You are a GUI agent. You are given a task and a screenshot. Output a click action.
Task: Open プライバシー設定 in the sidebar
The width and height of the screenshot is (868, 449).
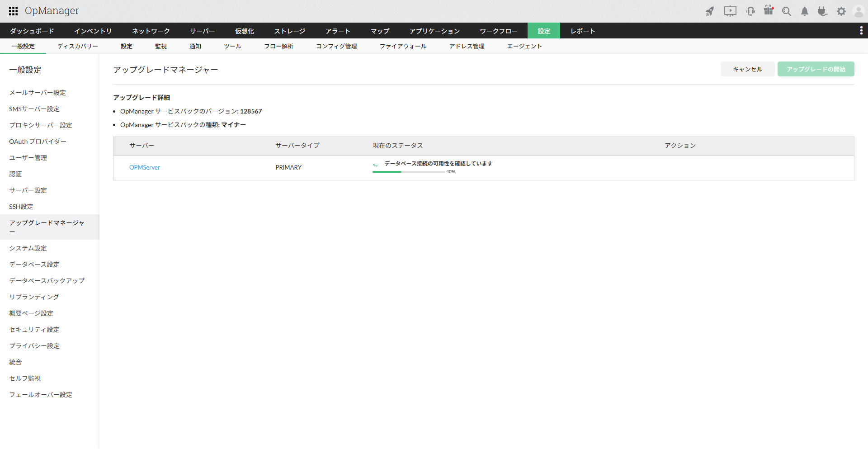click(x=50, y=346)
